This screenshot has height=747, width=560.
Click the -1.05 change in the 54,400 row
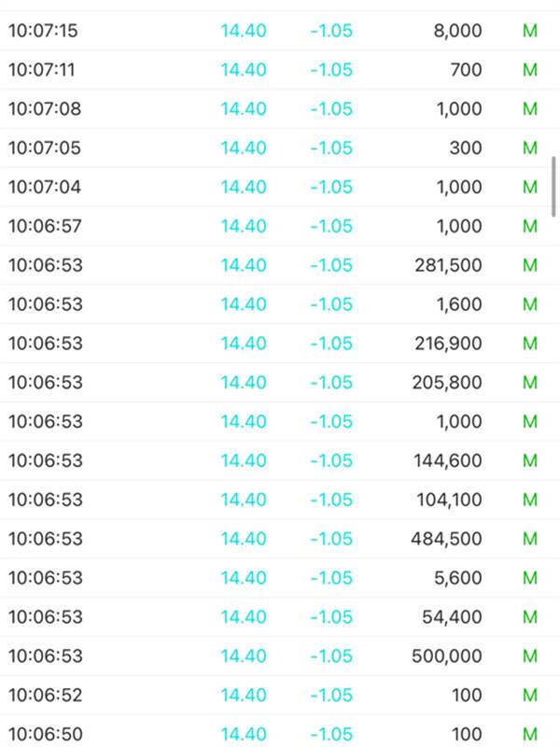coord(331,617)
